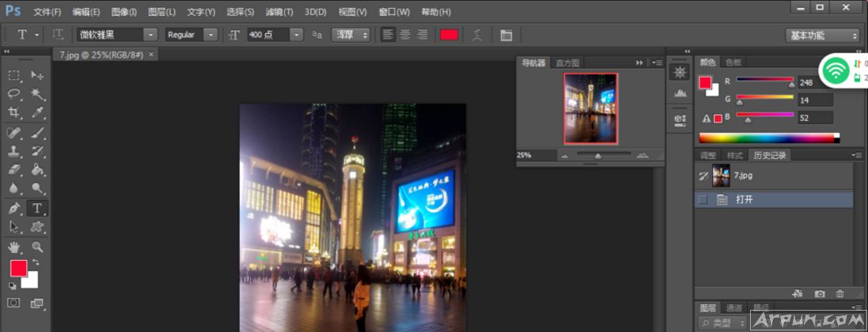868x332 pixels.
Task: Select the 打开 history state
Action: (745, 200)
